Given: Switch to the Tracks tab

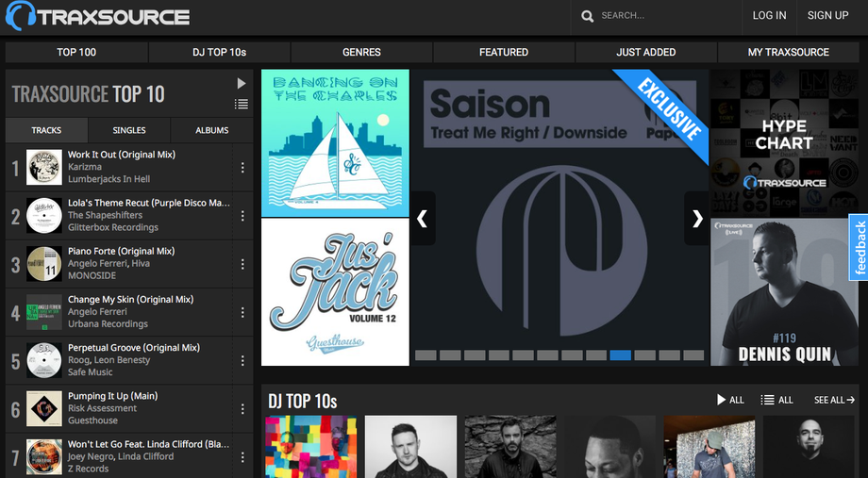Looking at the screenshot, I should 46,130.
